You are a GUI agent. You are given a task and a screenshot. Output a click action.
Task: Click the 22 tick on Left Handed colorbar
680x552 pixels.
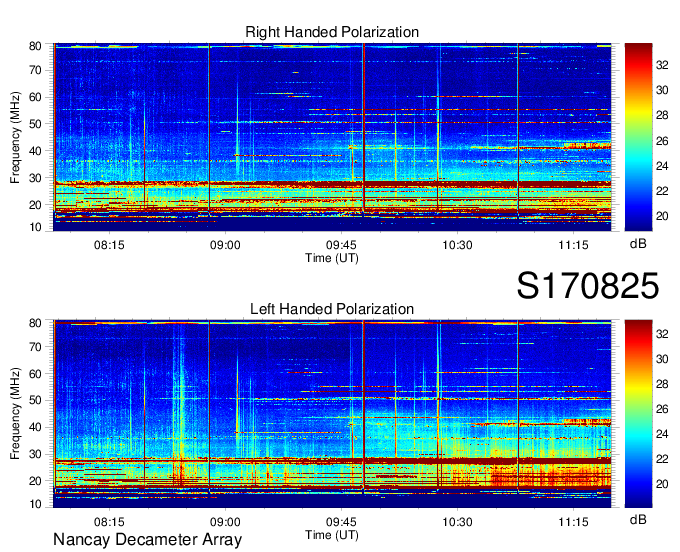pos(662,459)
